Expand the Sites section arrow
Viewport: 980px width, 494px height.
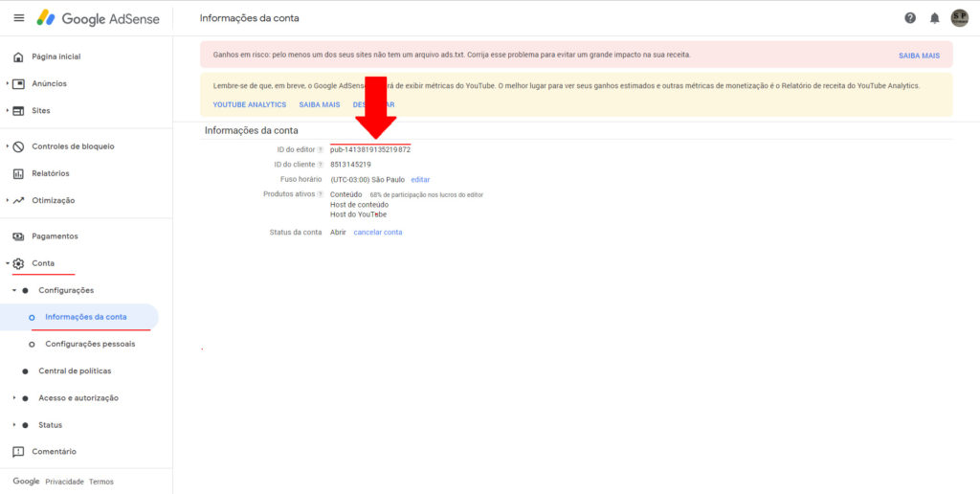pos(7,111)
